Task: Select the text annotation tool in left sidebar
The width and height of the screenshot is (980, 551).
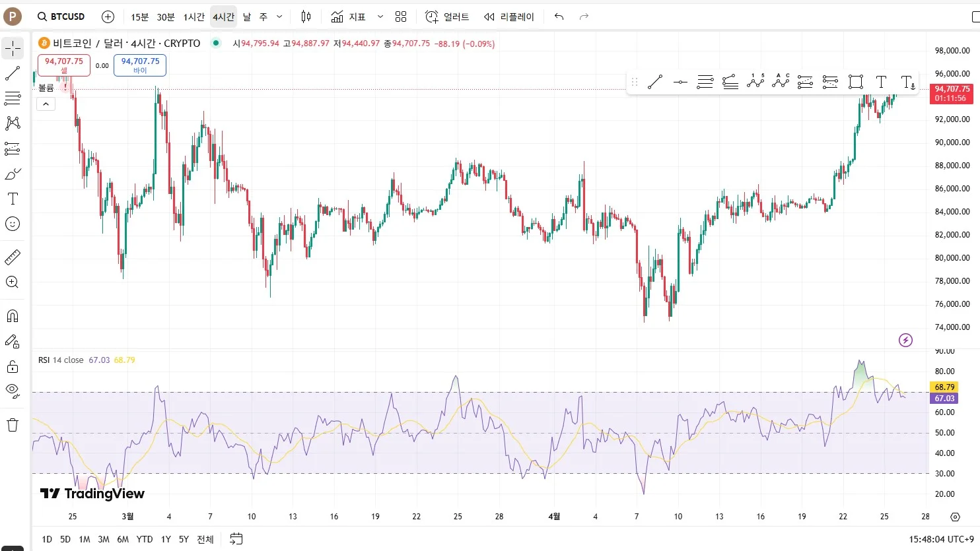Action: [x=13, y=199]
